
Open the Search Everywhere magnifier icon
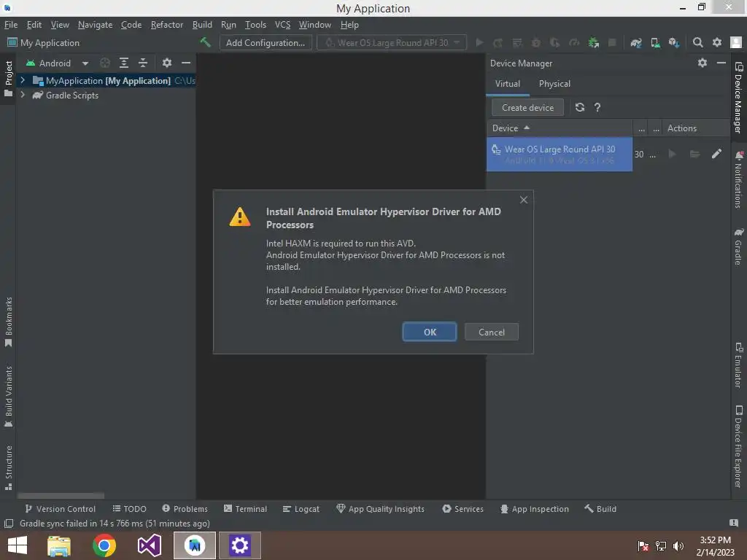pos(697,42)
